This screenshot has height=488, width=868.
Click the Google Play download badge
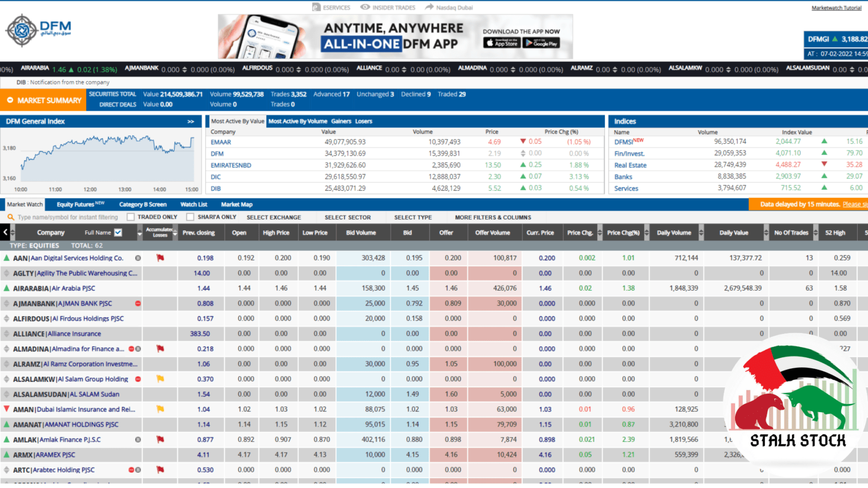540,43
